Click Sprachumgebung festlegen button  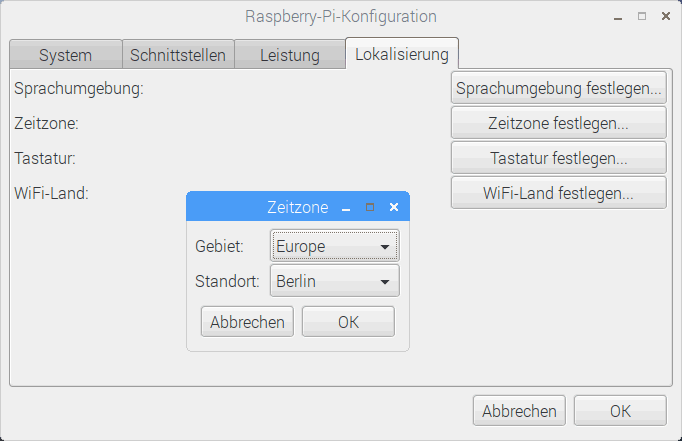click(558, 89)
